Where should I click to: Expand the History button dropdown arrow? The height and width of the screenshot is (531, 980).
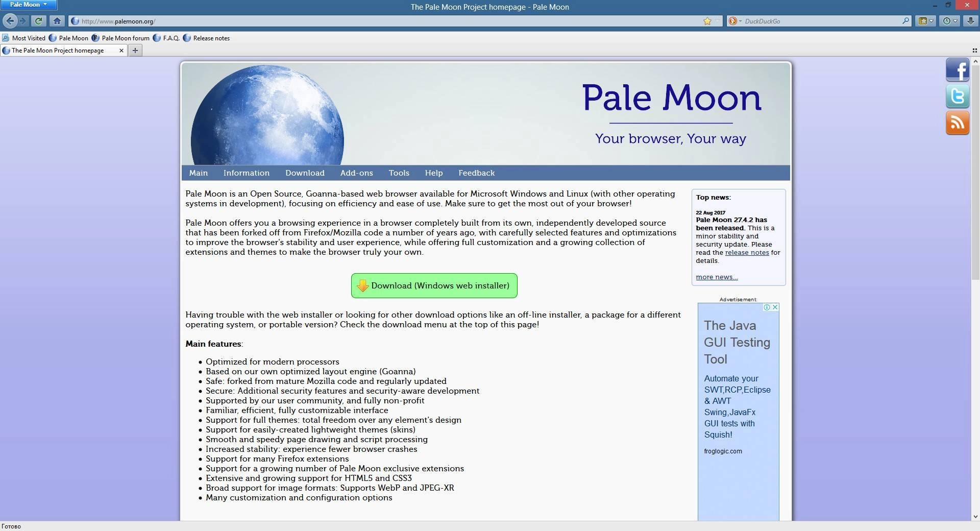coord(955,21)
